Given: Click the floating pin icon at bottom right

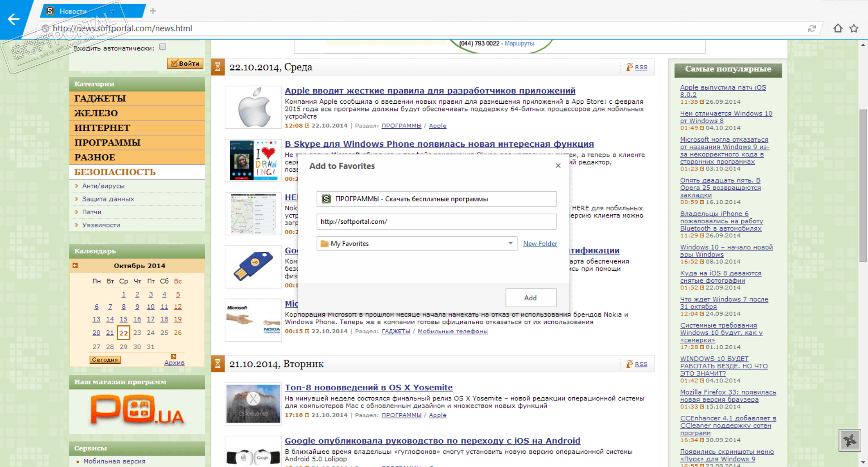Looking at the screenshot, I should [850, 440].
